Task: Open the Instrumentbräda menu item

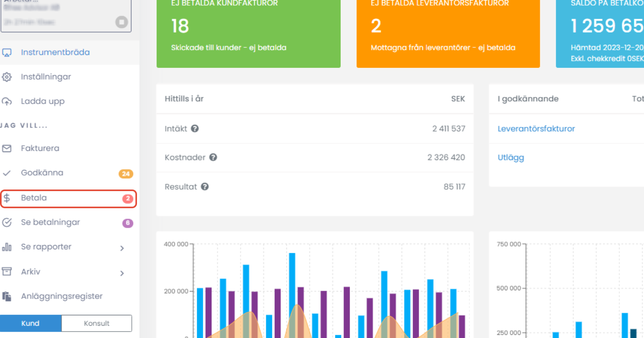Action: [70, 52]
